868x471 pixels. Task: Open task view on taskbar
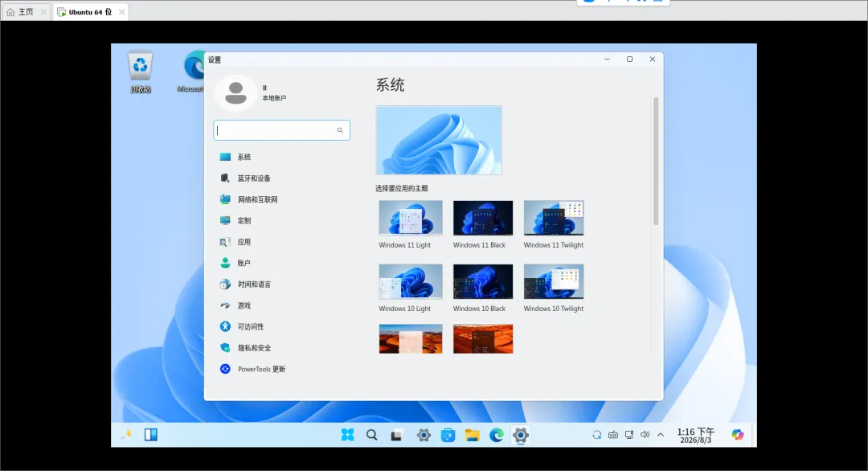point(395,436)
